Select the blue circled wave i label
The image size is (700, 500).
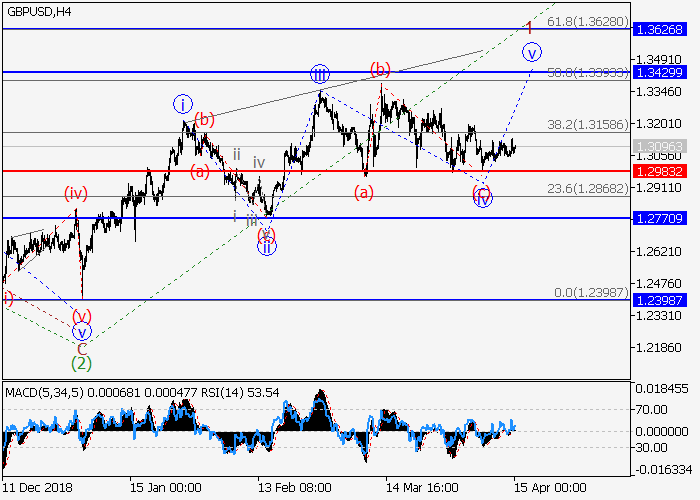183,105
